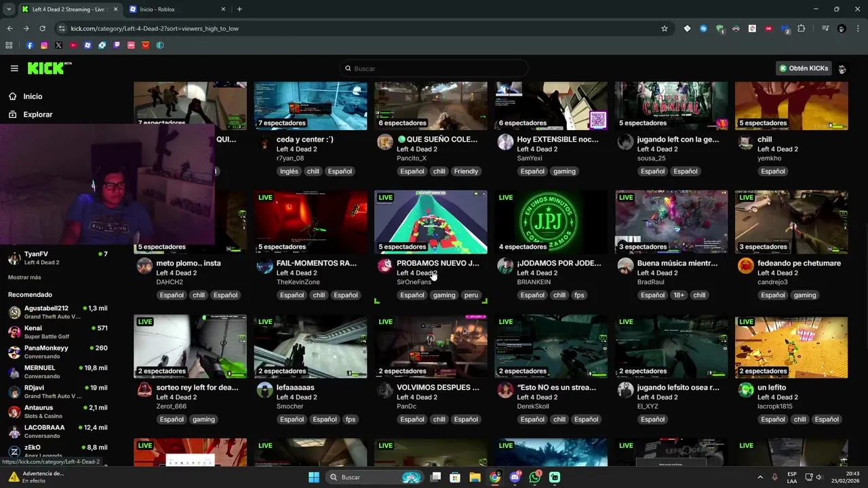Expand followed channels with Mostrar más

pos(24,277)
